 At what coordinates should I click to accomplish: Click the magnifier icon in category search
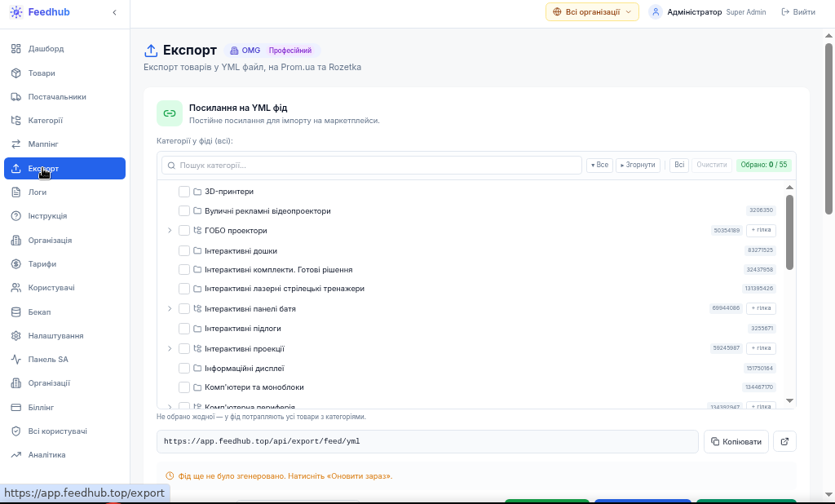point(171,166)
